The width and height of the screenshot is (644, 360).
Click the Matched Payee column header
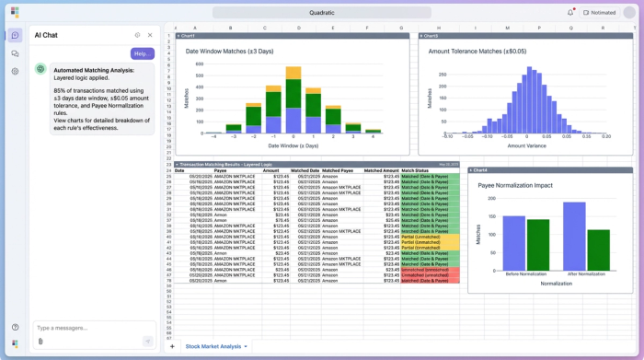pos(338,170)
